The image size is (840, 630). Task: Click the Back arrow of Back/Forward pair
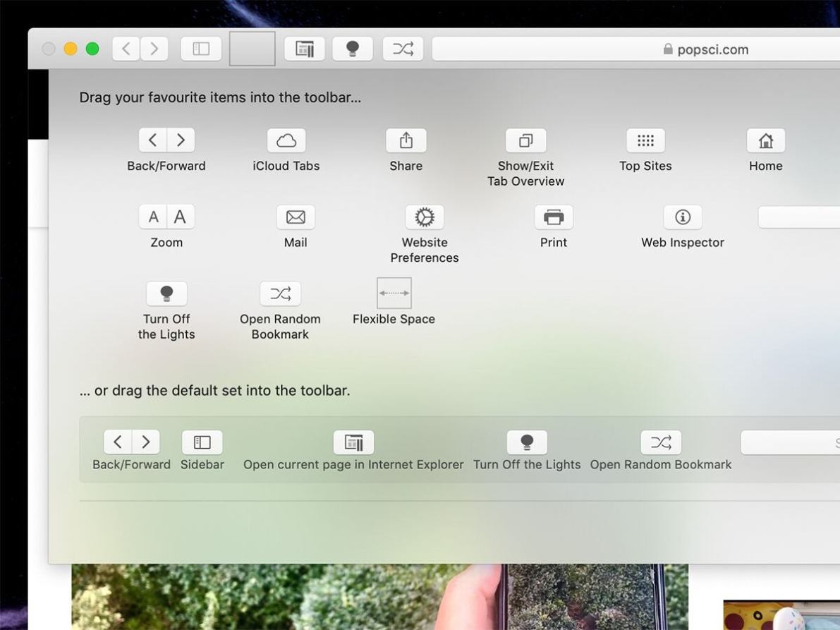click(152, 140)
